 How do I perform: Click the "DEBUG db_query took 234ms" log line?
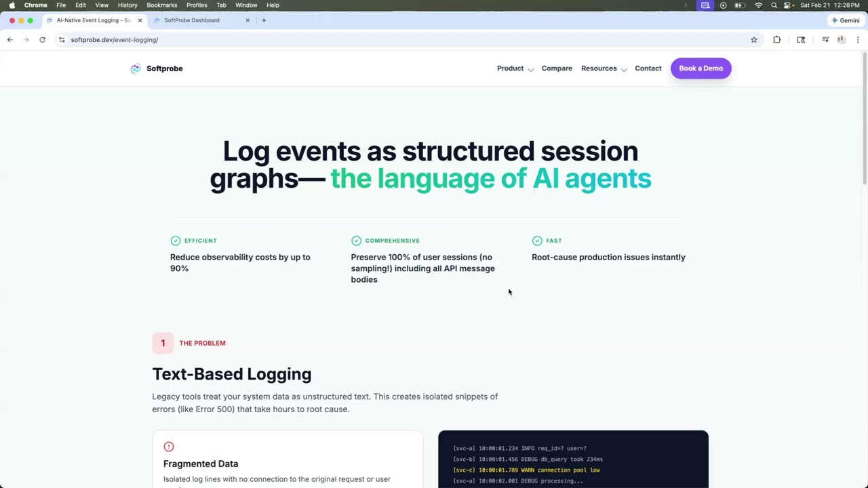pyautogui.click(x=528, y=459)
